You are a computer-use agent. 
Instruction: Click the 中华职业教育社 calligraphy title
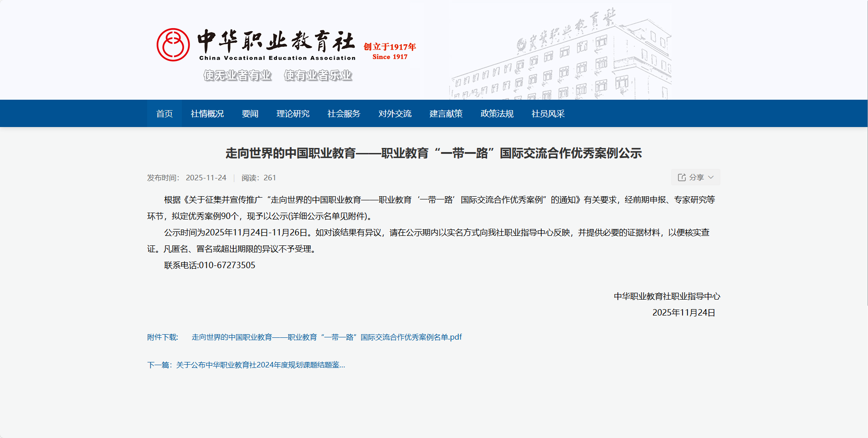point(276,41)
